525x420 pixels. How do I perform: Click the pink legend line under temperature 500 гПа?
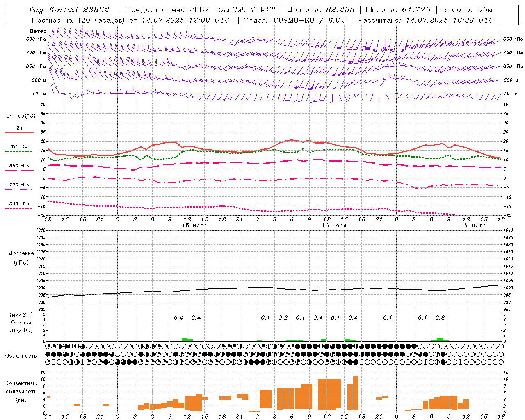click(18, 208)
